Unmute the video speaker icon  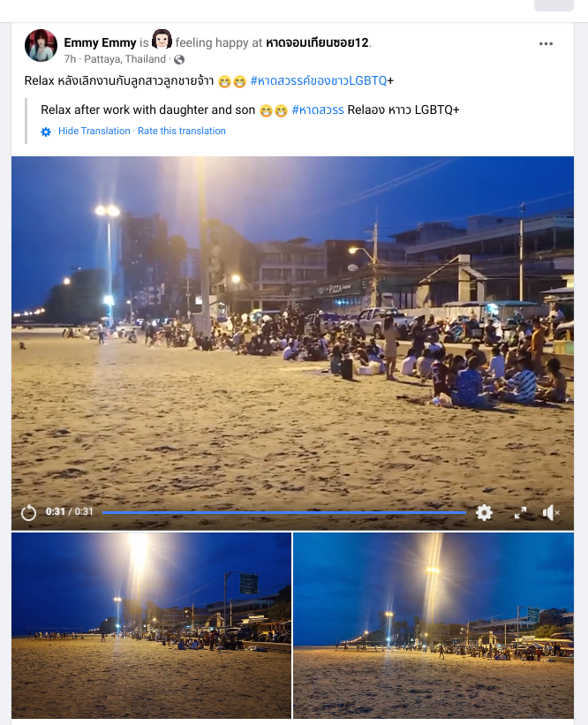point(551,512)
